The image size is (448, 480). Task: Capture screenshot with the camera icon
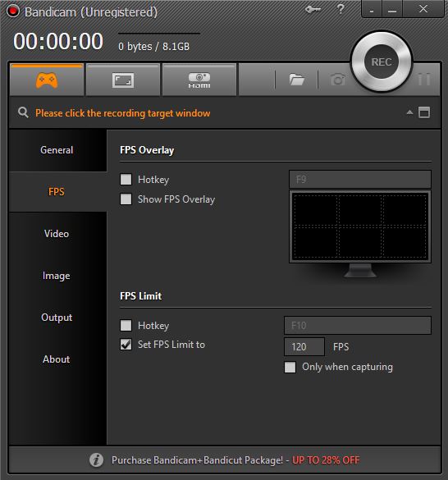pos(338,80)
